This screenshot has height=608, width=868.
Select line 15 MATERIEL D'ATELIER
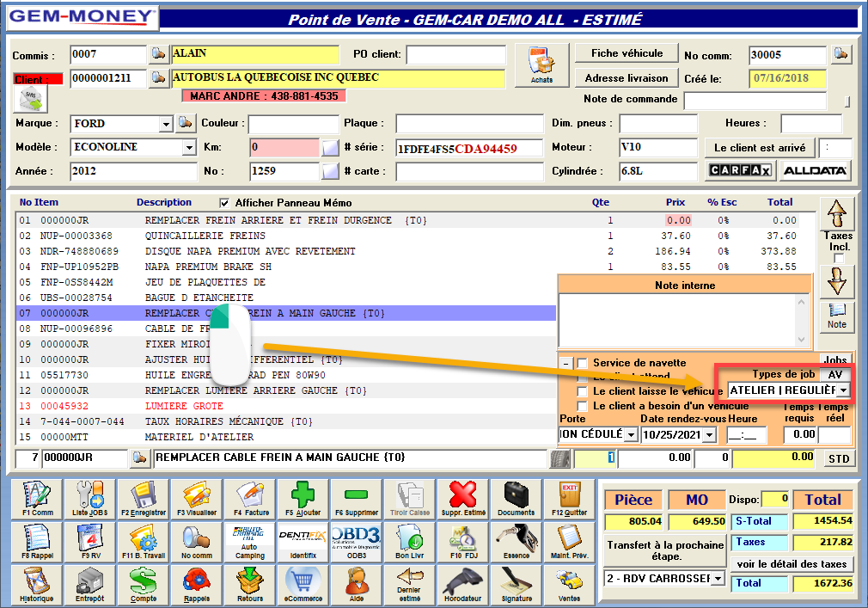[285, 438]
